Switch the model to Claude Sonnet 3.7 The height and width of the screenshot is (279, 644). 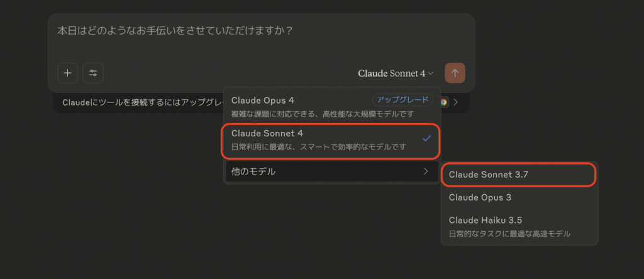click(518, 175)
